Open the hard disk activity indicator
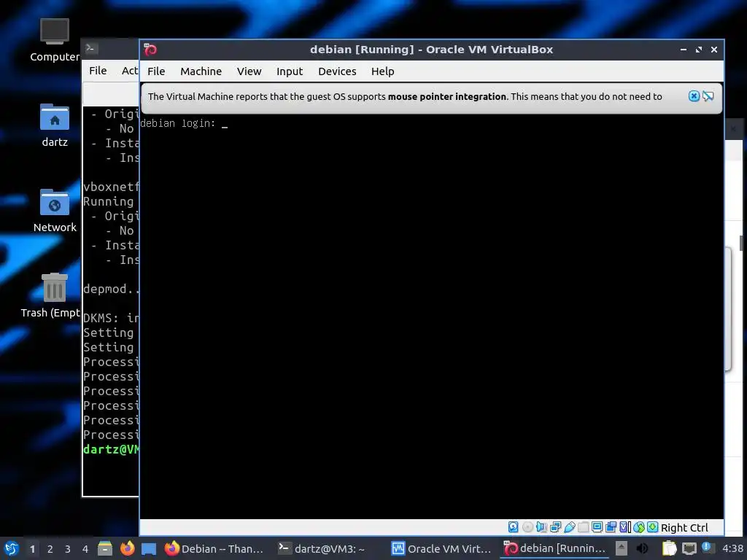The height and width of the screenshot is (560, 747). coord(513,527)
